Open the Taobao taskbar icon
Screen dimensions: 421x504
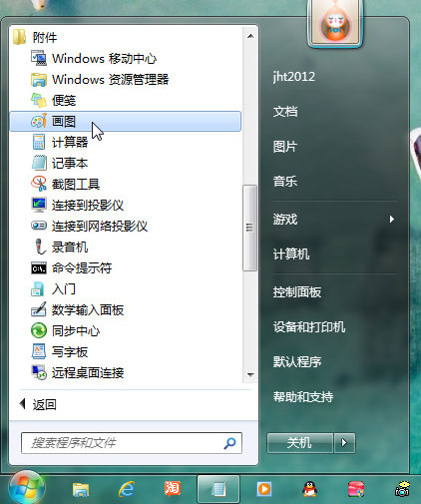pos(173,489)
